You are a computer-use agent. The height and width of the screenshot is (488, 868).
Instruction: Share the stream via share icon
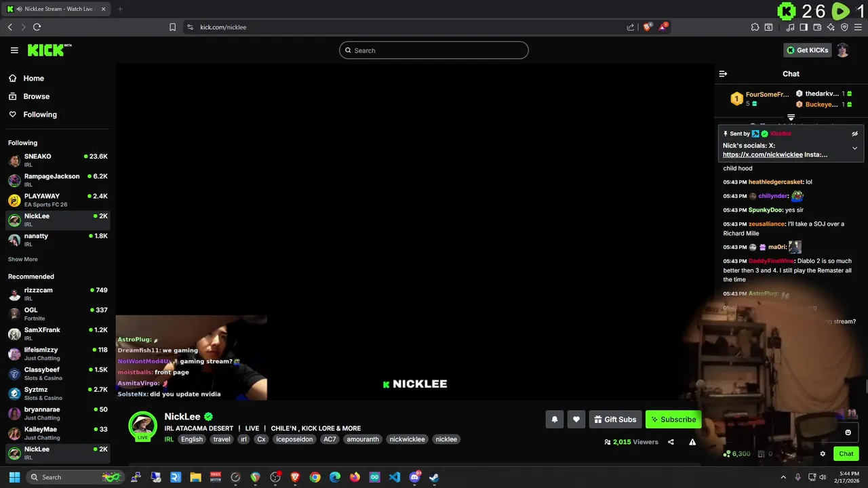click(671, 442)
